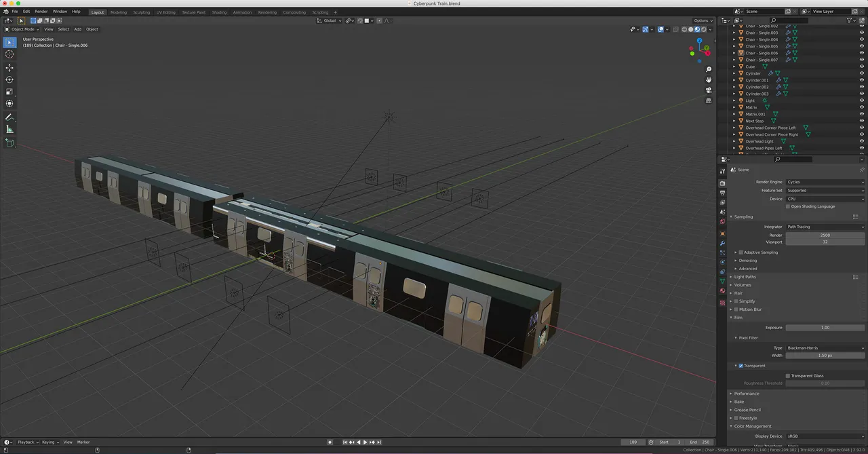868x454 pixels.
Task: Click the Render samples field
Action: tap(825, 235)
